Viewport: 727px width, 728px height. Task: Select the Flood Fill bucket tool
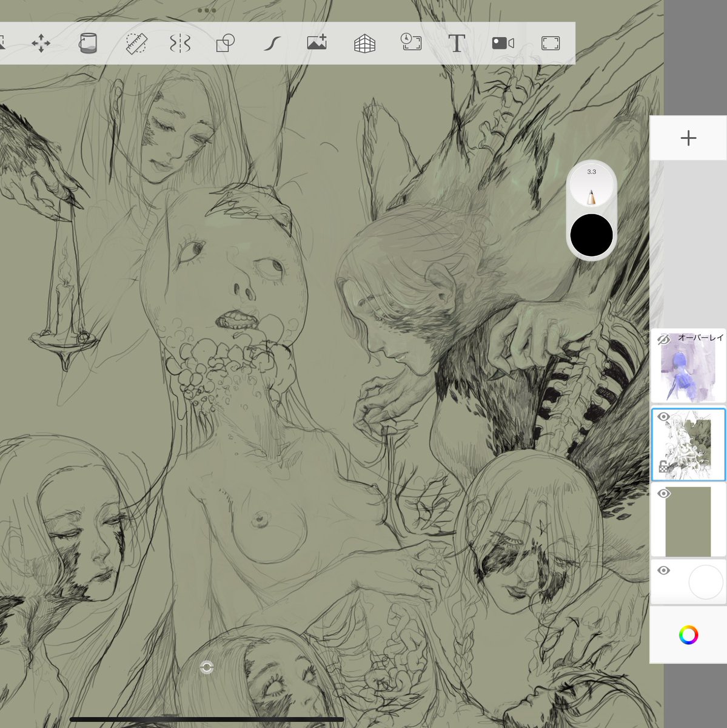[x=88, y=43]
